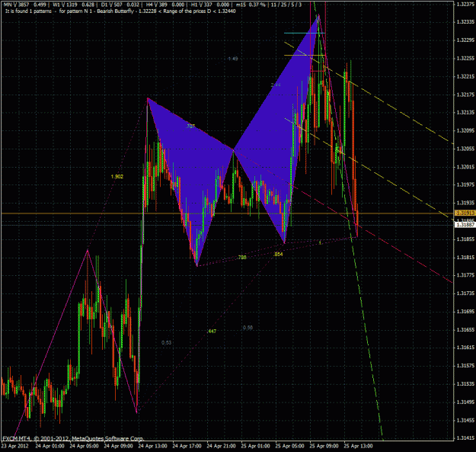The image size is (476, 452).
Task: Click the 1.31815 price axis label
Action: pyautogui.click(x=465, y=258)
